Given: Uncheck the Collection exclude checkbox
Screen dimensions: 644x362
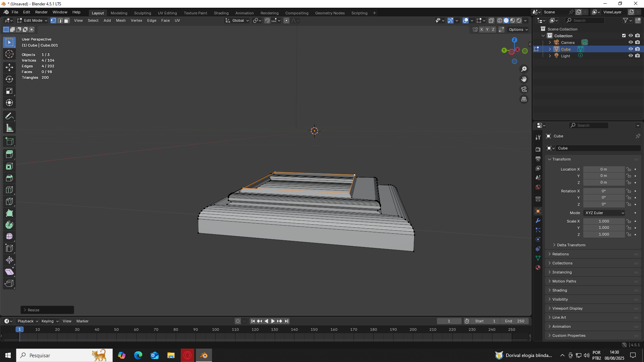Looking at the screenshot, I should point(624,36).
